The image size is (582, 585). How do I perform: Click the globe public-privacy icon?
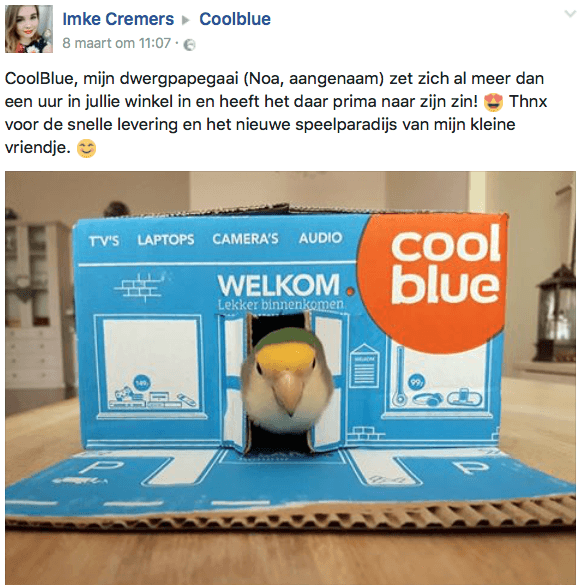point(190,44)
